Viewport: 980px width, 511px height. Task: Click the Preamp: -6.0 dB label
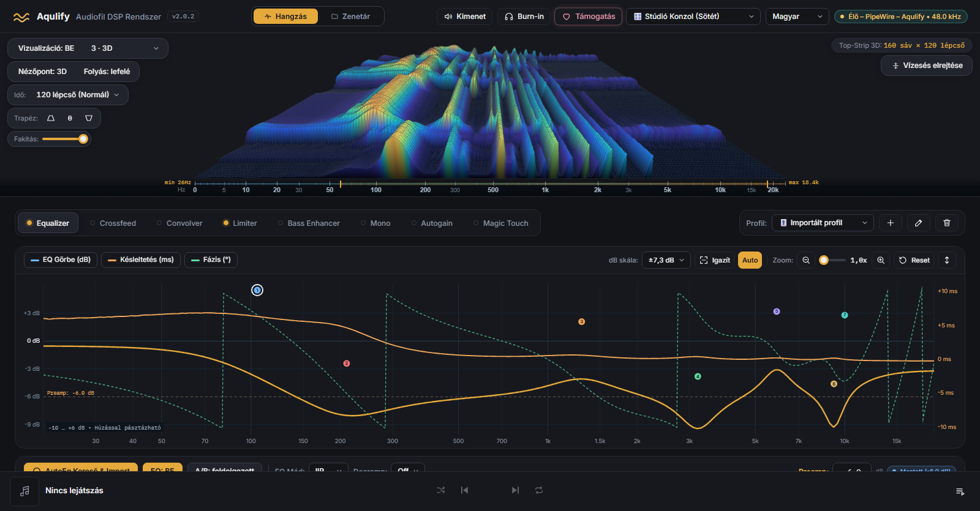click(70, 393)
